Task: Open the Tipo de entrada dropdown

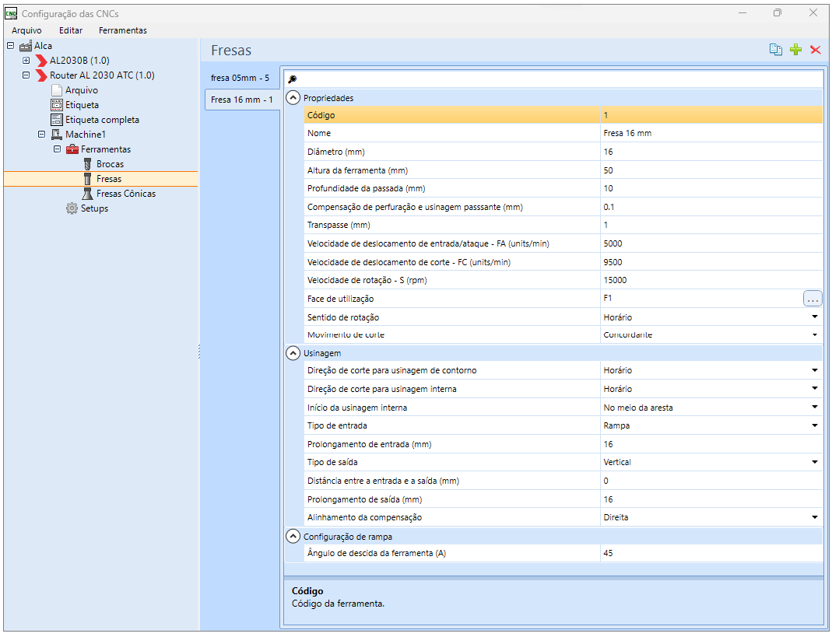Action: click(x=814, y=425)
